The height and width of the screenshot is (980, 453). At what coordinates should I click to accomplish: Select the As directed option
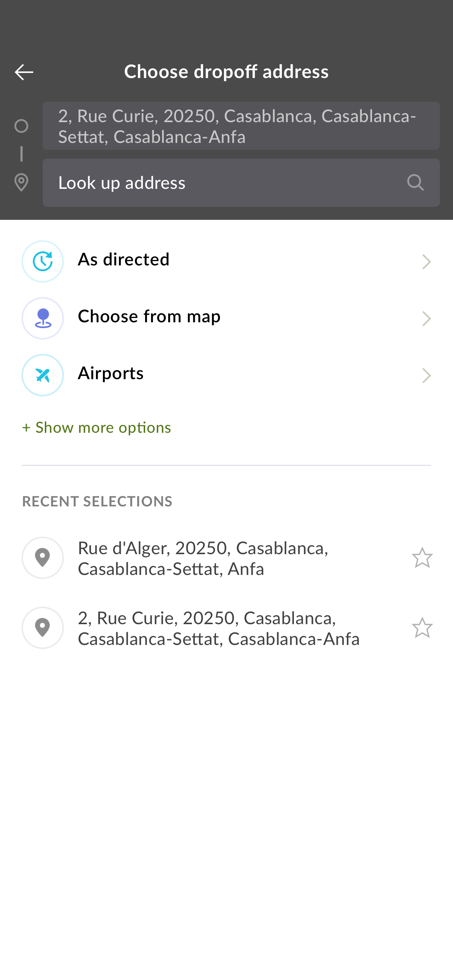pyautogui.click(x=226, y=261)
